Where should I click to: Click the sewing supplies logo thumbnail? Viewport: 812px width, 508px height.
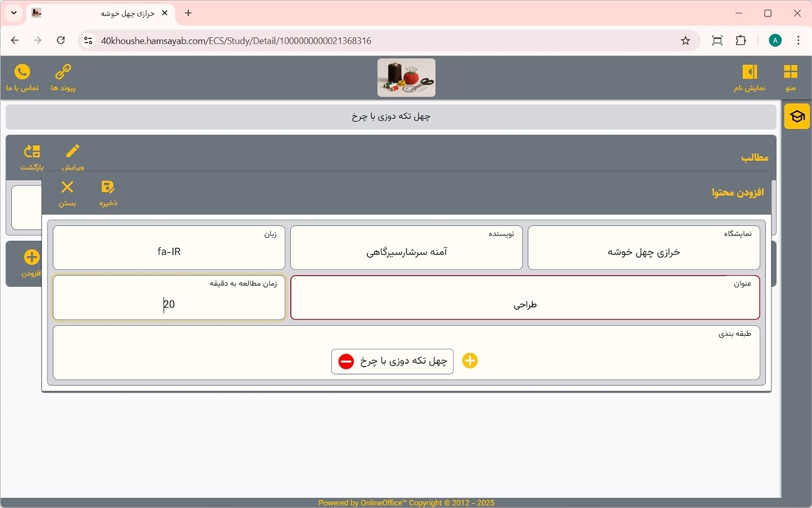click(x=406, y=78)
